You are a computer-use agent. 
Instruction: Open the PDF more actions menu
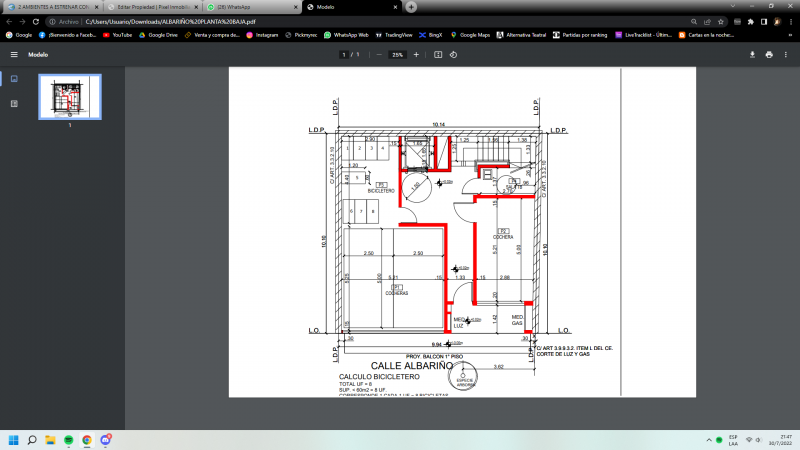click(x=785, y=55)
